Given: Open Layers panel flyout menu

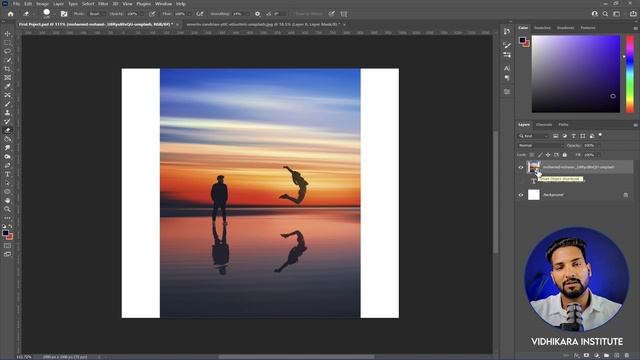Looking at the screenshot, I should 636,125.
